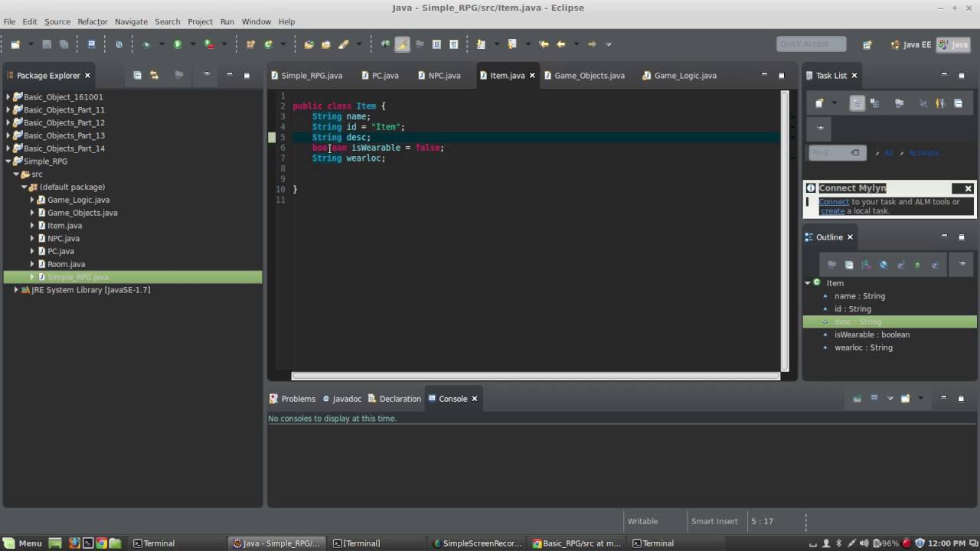Toggle Focus on Workweek in Task List
Image resolution: width=980 pixels, height=551 pixels.
pyautogui.click(x=899, y=103)
